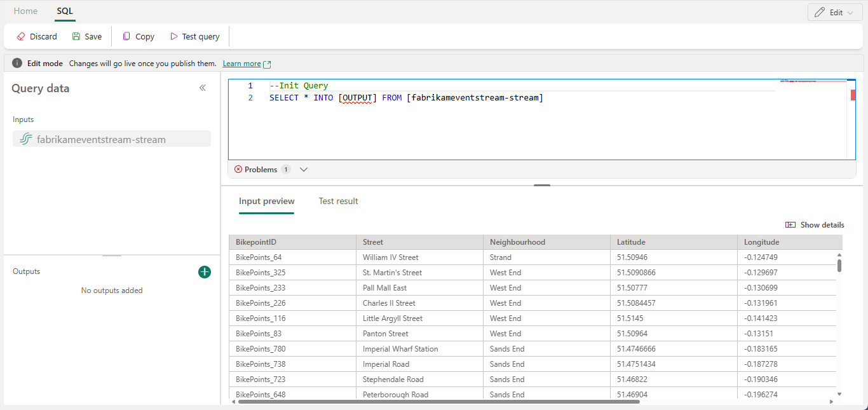Open the Edit mode dropdown
This screenshot has height=410, width=868.
tap(835, 13)
